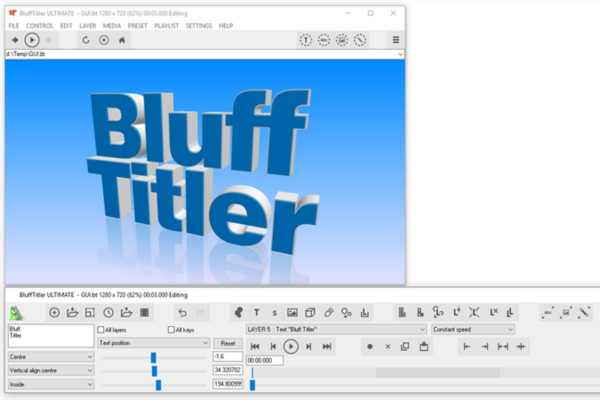Click the dot create key icon

pyautogui.click(x=370, y=346)
